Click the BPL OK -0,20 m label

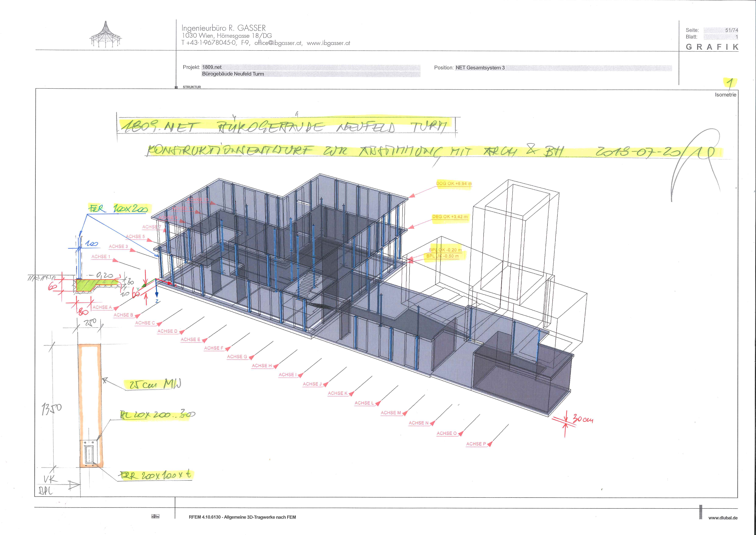point(445,250)
